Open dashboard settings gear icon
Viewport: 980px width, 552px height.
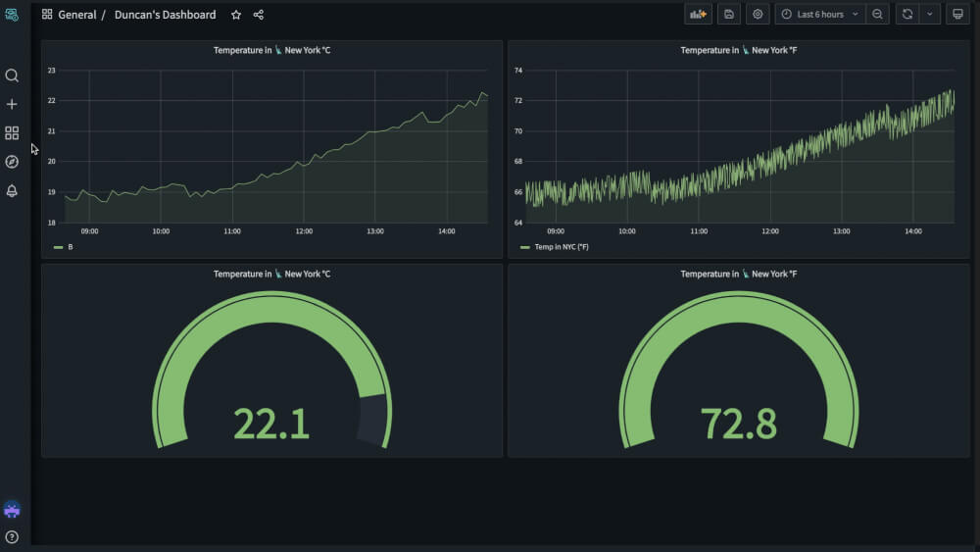(x=758, y=15)
